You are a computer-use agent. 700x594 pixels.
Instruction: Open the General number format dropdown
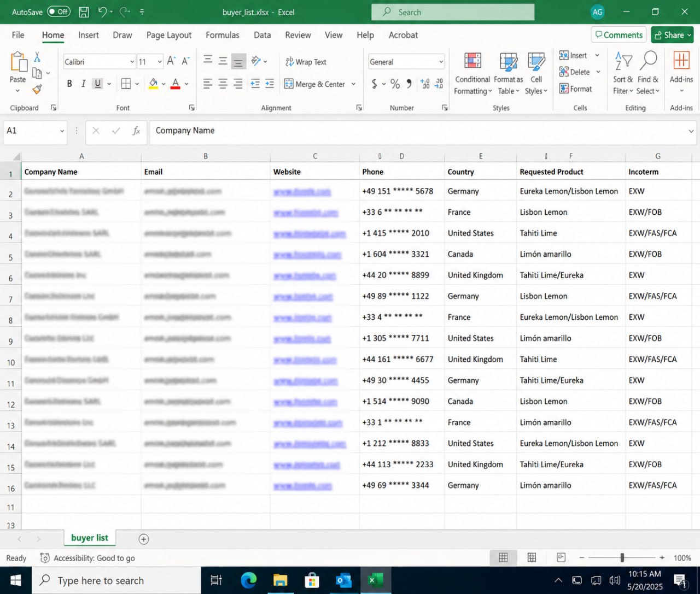click(441, 62)
